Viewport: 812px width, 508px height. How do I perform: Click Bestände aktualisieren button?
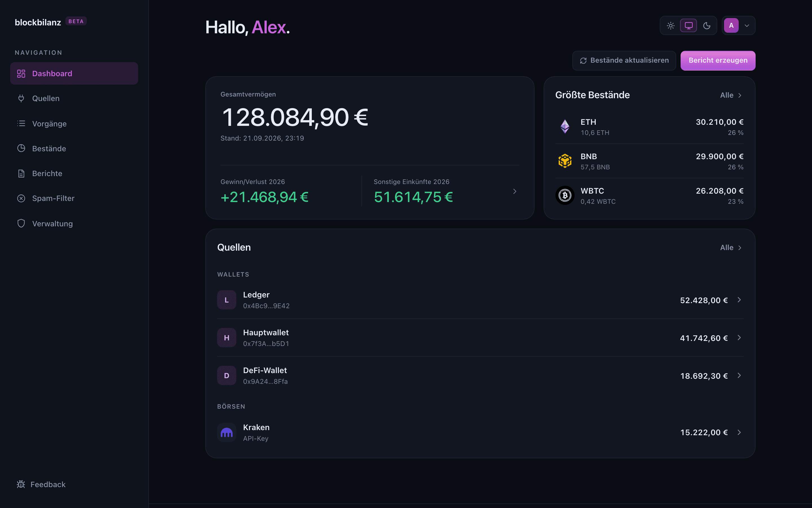pos(624,60)
